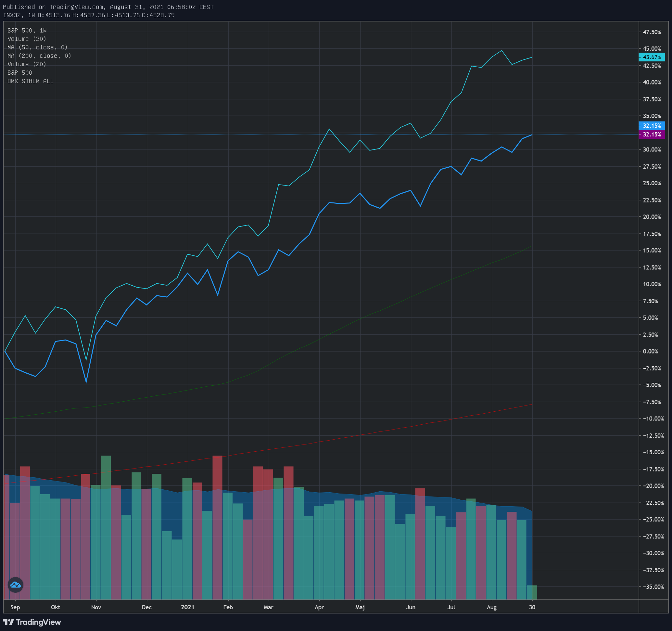Click the Aug label on time axis
Image resolution: width=672 pixels, height=631 pixels.
491,607
